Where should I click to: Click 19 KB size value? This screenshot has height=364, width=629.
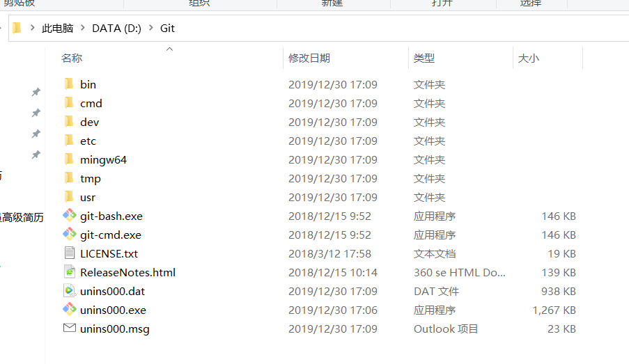coord(561,254)
